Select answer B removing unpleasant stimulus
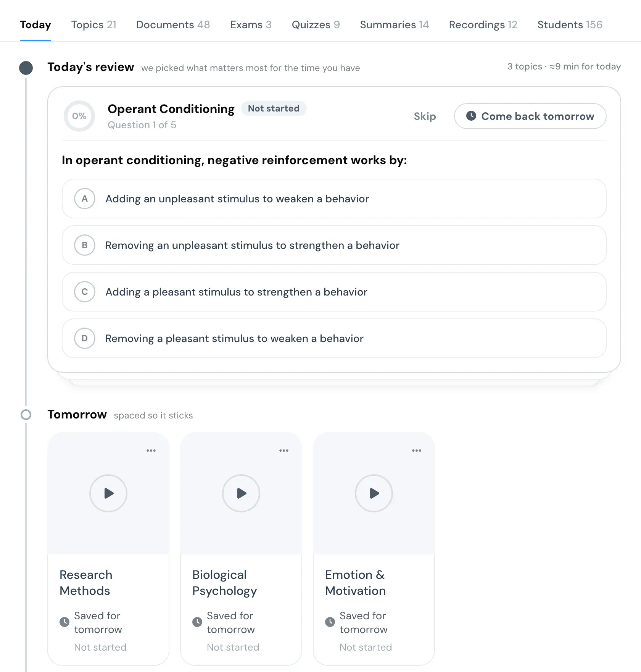Image resolution: width=641 pixels, height=672 pixels. [x=334, y=245]
